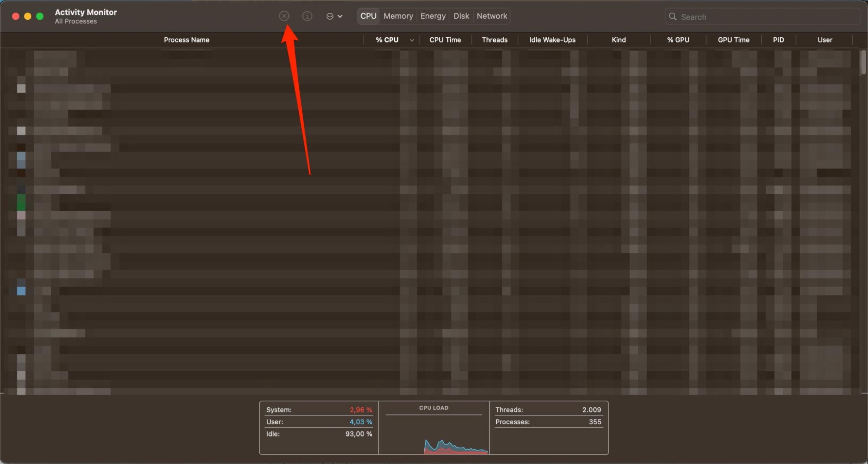Sort by Threads column header
868x464 pixels.
point(495,40)
